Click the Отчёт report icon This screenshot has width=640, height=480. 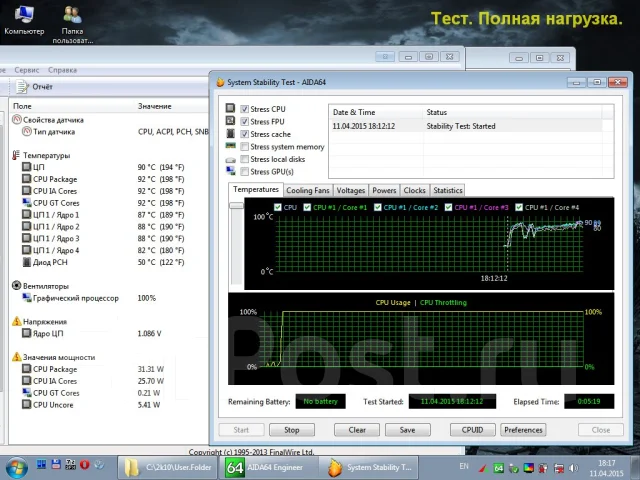click(22, 87)
